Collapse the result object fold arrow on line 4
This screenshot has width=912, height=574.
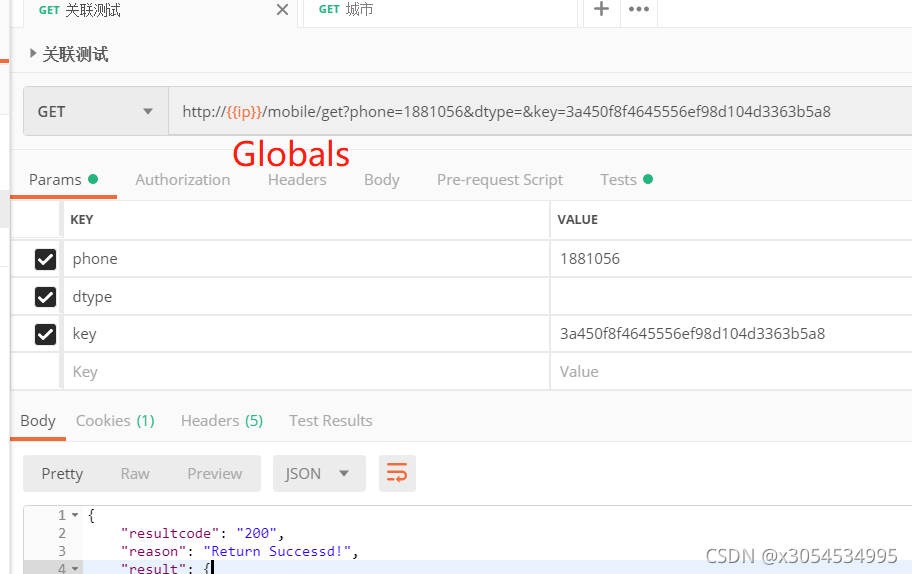[x=75, y=568]
